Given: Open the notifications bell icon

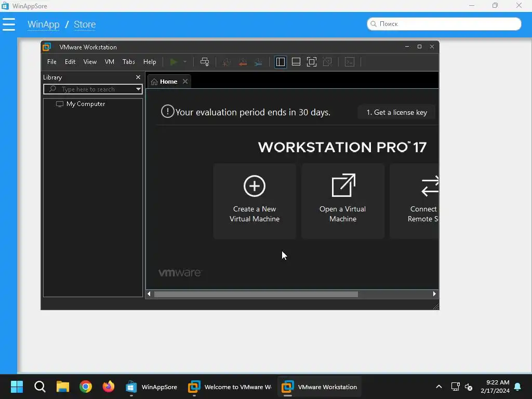Looking at the screenshot, I should tap(517, 387).
